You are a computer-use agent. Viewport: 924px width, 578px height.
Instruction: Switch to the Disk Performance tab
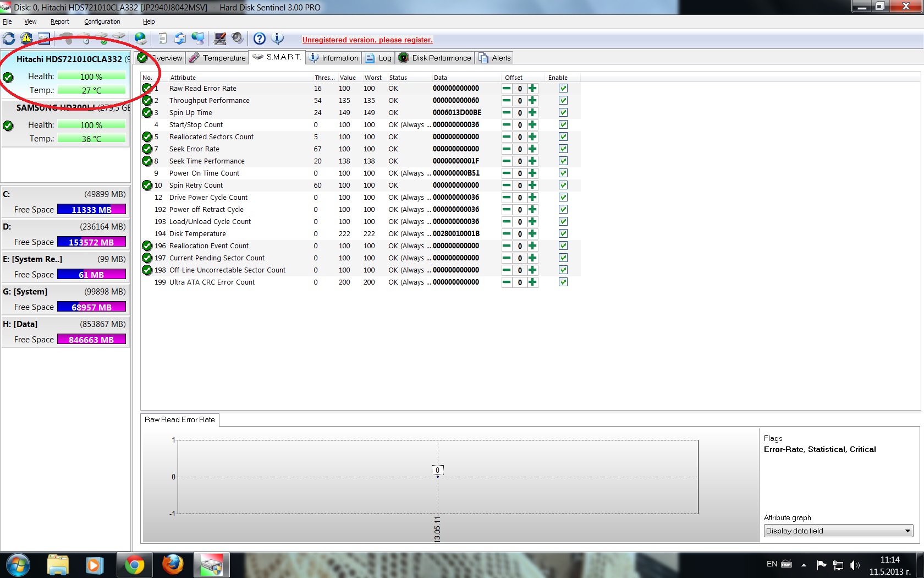click(435, 58)
